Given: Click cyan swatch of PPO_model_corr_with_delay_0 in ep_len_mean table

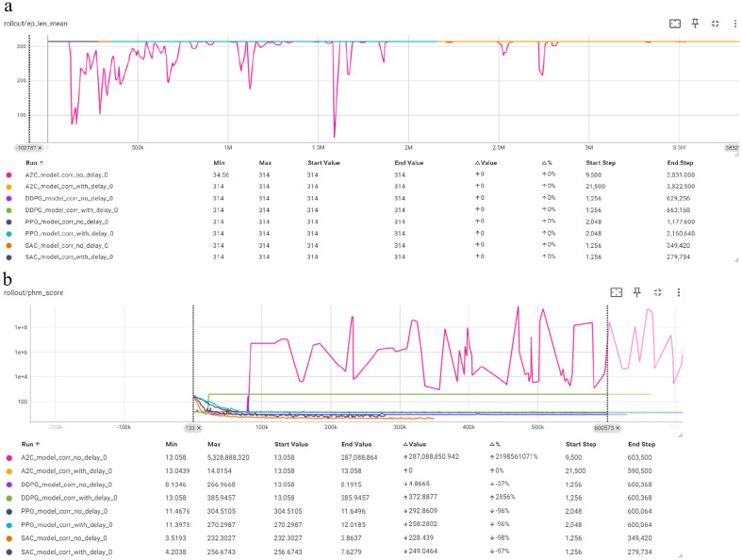Looking at the screenshot, I should pyautogui.click(x=8, y=234).
